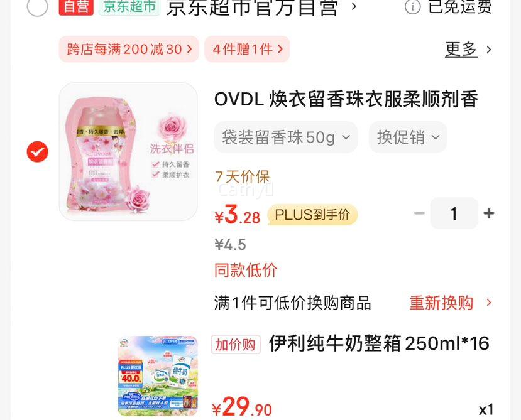
Task: Open OVDL 焕衣留香珠 product title
Action: point(346,99)
